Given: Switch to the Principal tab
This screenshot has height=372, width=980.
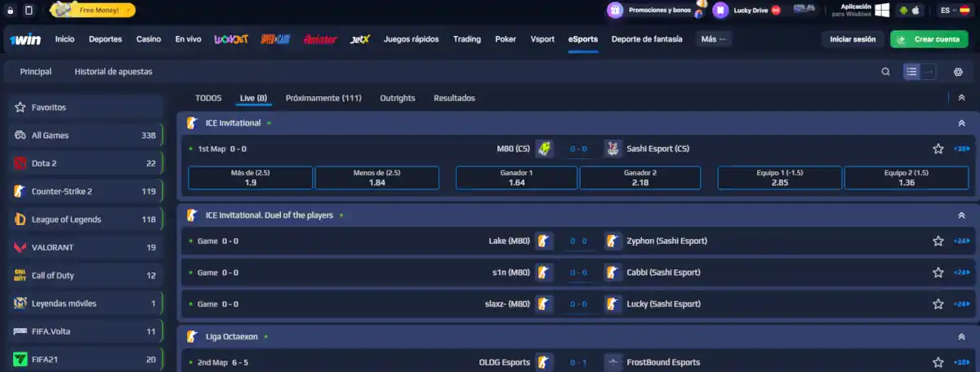Looking at the screenshot, I should pyautogui.click(x=36, y=72).
